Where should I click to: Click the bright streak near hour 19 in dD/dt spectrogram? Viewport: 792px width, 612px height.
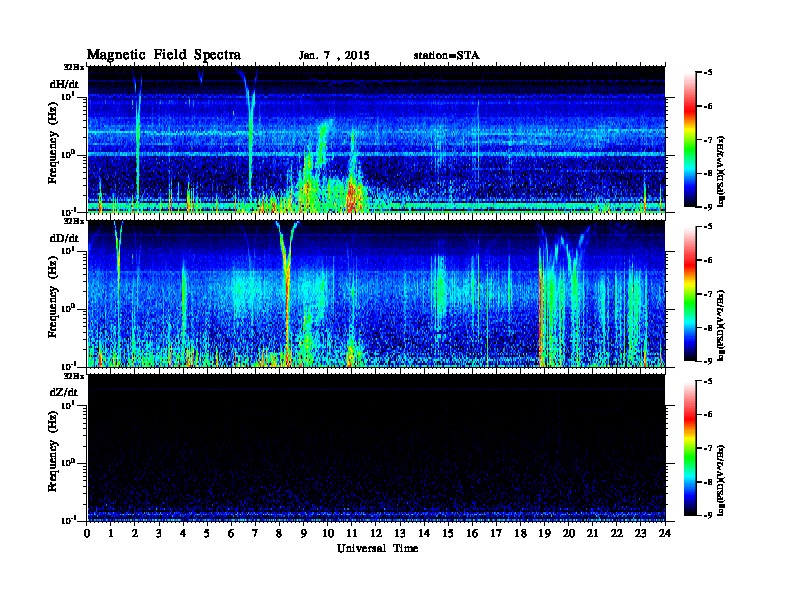click(x=542, y=308)
